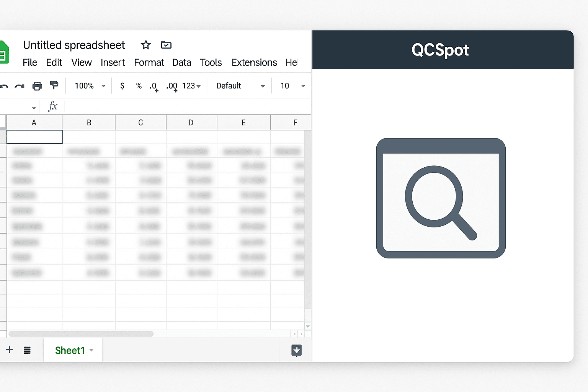Apply percent format
Viewport: 588px width, 392px height.
(x=139, y=86)
